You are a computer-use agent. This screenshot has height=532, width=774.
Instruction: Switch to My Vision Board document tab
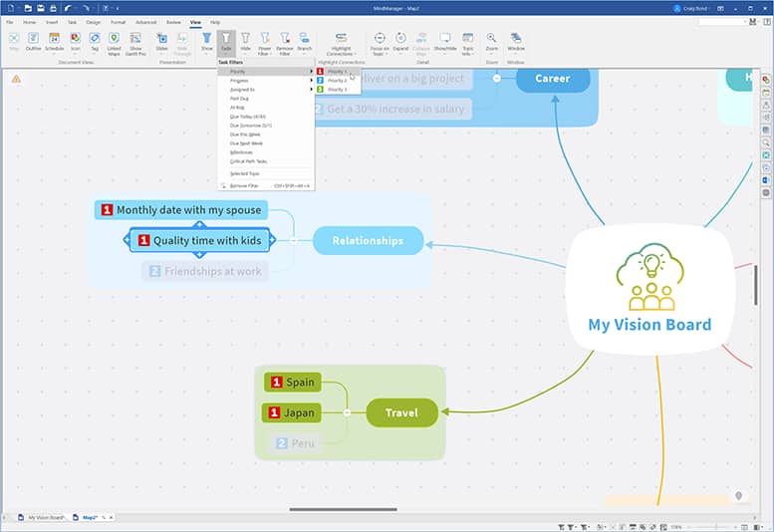42,517
